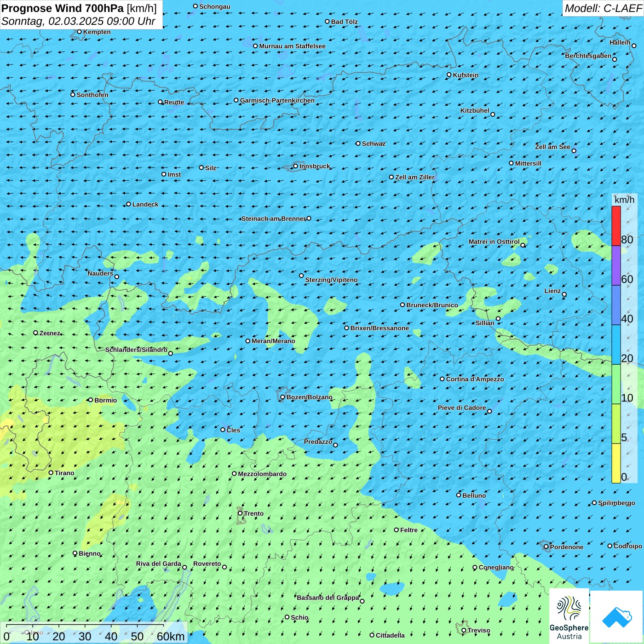Click the Treviso city marker
Image resolution: width=644 pixels, height=644 pixels.
[x=464, y=630]
